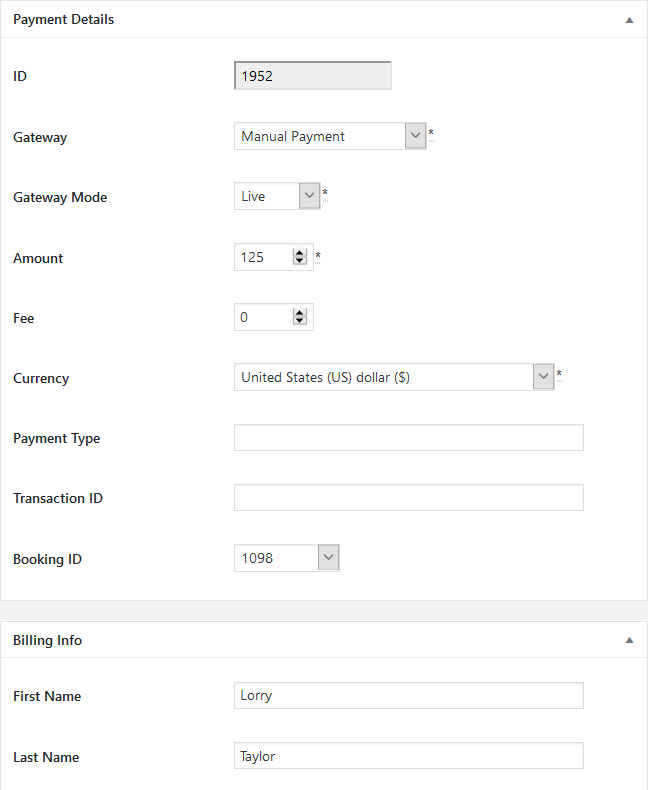Click the Payment Details panel heading
This screenshot has height=790, width=648.
(63, 19)
